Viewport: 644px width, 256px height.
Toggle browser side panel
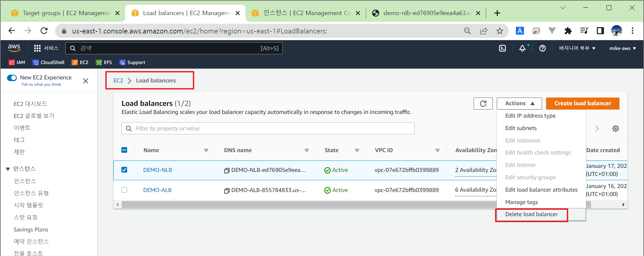pyautogui.click(x=600, y=31)
